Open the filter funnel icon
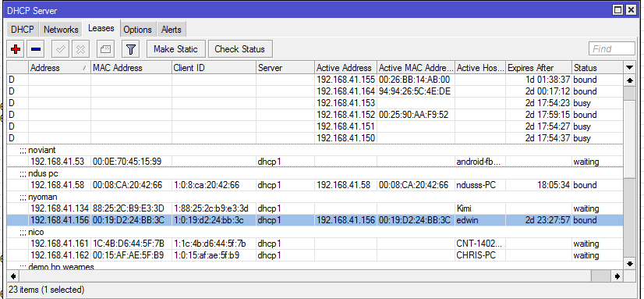This screenshot has height=299, width=644. [x=131, y=49]
